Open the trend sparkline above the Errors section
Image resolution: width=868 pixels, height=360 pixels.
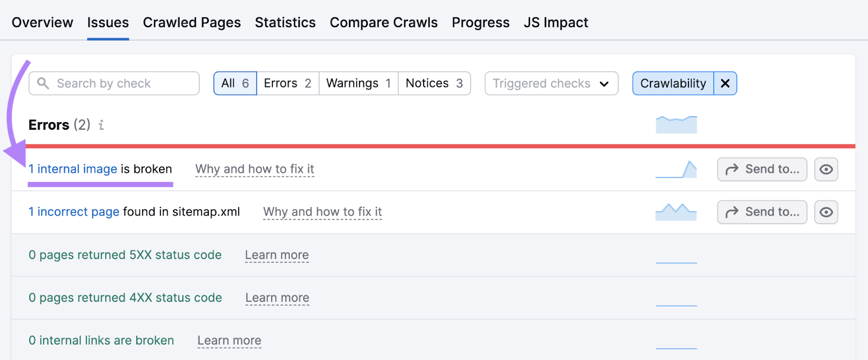pyautogui.click(x=676, y=124)
